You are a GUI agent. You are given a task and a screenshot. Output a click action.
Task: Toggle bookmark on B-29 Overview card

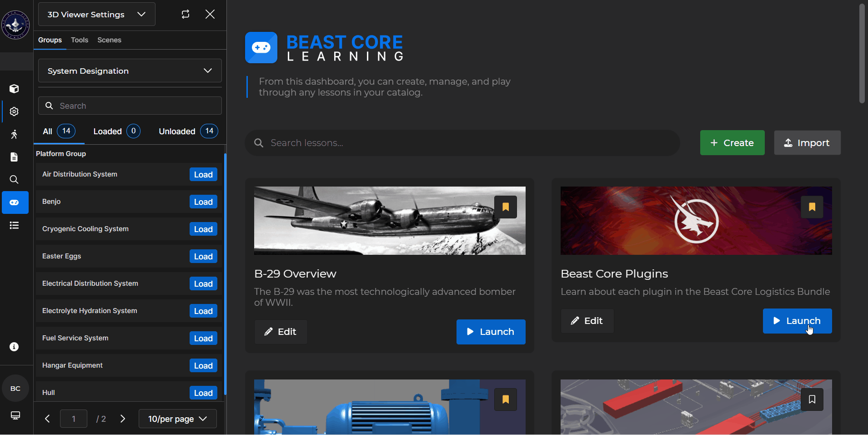[506, 207]
